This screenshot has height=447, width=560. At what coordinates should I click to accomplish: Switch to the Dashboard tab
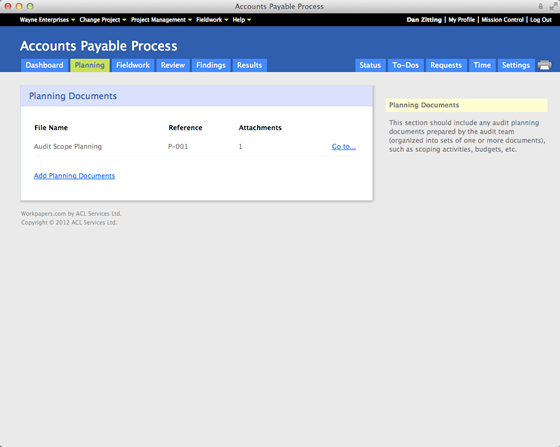(x=44, y=65)
